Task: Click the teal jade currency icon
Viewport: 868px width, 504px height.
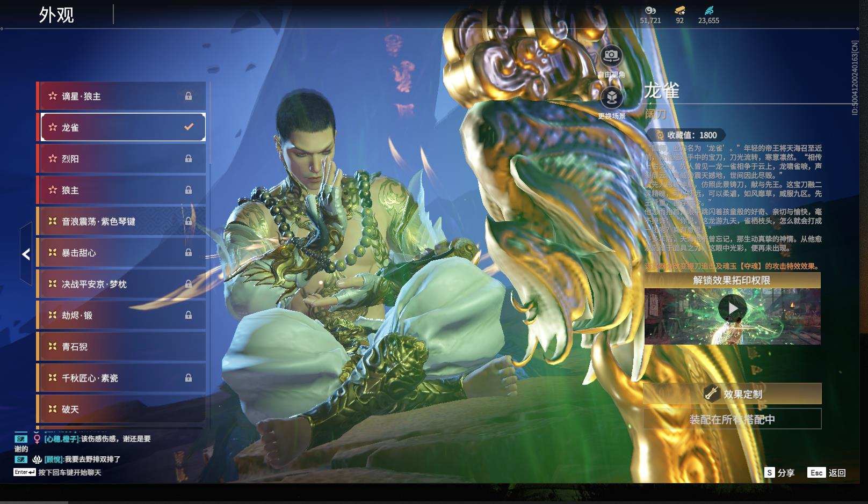Action: tap(708, 10)
